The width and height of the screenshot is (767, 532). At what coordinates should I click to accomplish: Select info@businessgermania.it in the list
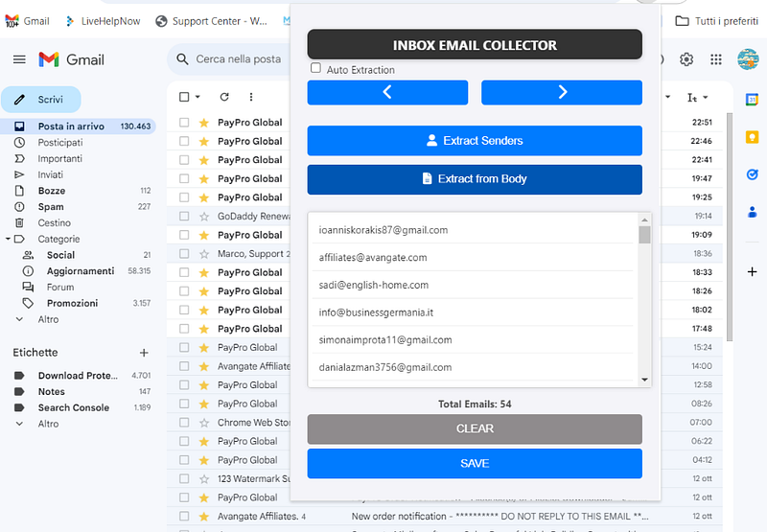[473, 312]
